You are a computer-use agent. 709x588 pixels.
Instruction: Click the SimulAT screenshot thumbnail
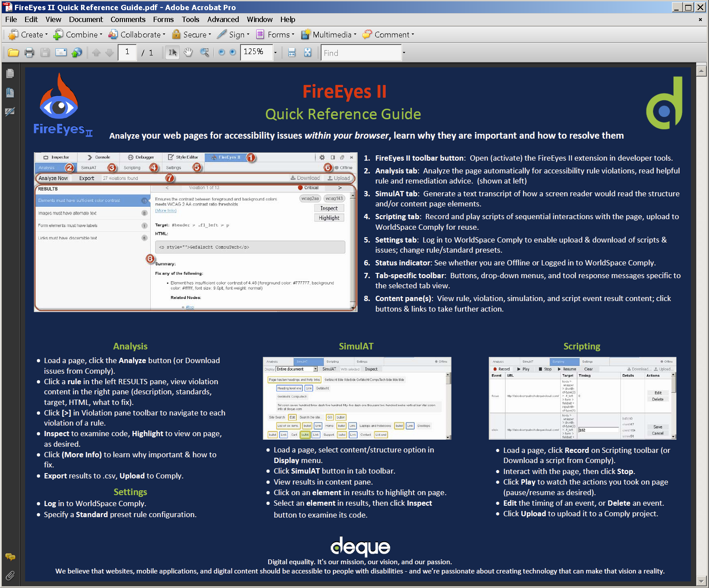(357, 398)
